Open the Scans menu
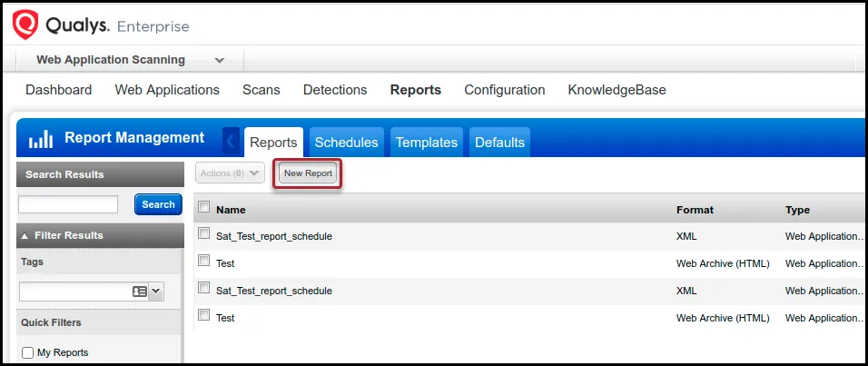Image resolution: width=868 pixels, height=366 pixels. pyautogui.click(x=261, y=90)
